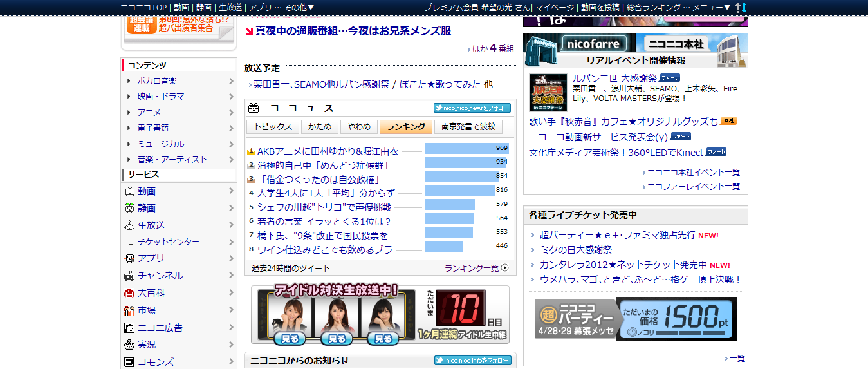The image size is (868, 369).
Task: Click the 見る button under the first idol
Action: pos(289,338)
